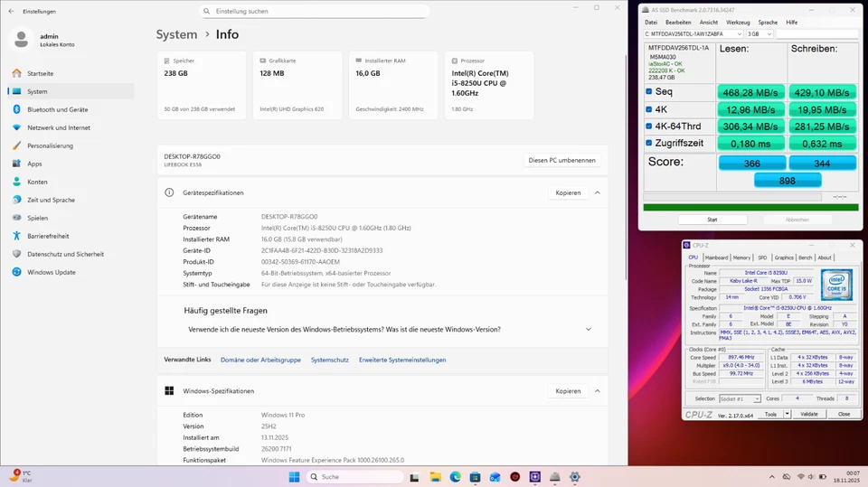Image resolution: width=868 pixels, height=487 pixels.
Task: Click the Intel Core i5 logo in CPU-Z
Action: pyautogui.click(x=836, y=284)
